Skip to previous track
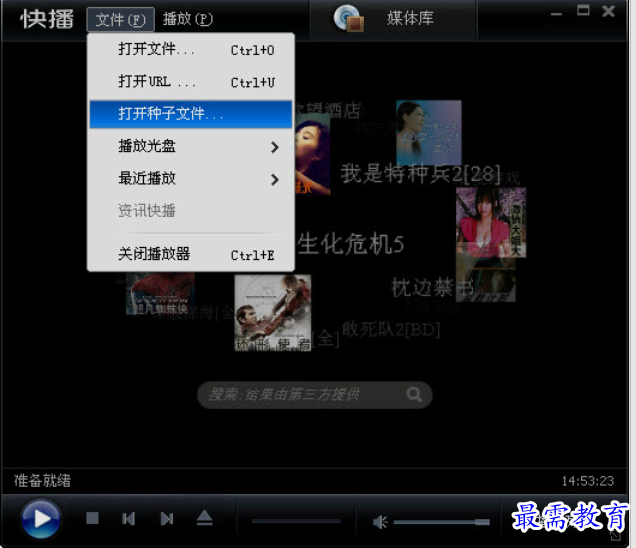636x548 pixels. point(128,518)
